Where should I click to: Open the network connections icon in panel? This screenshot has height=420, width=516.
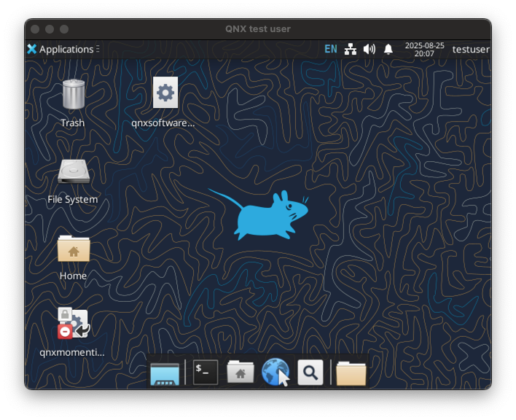[351, 49]
